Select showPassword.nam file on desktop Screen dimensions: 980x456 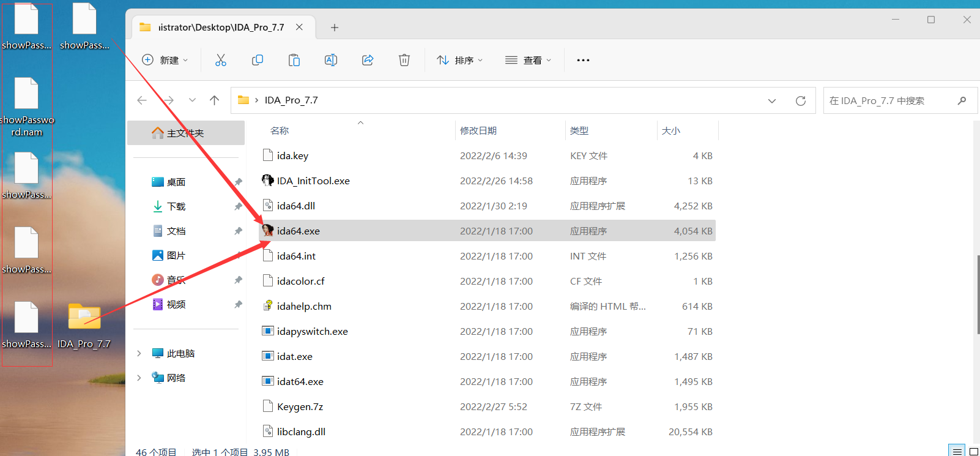26,108
